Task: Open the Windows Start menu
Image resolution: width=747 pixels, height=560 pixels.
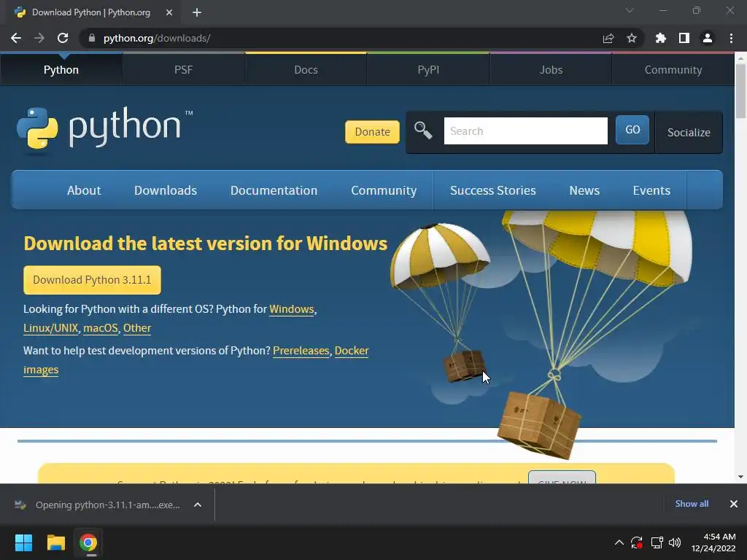Action: [23, 542]
